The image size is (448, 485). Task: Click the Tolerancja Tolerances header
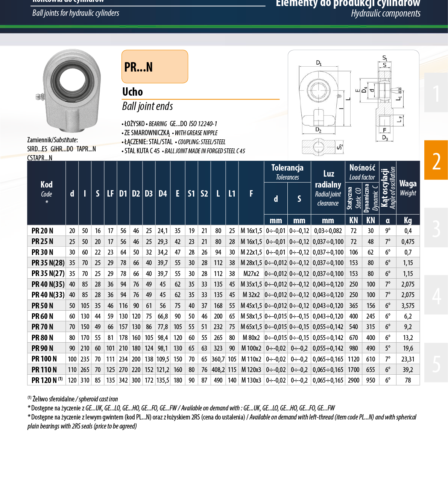(287, 172)
